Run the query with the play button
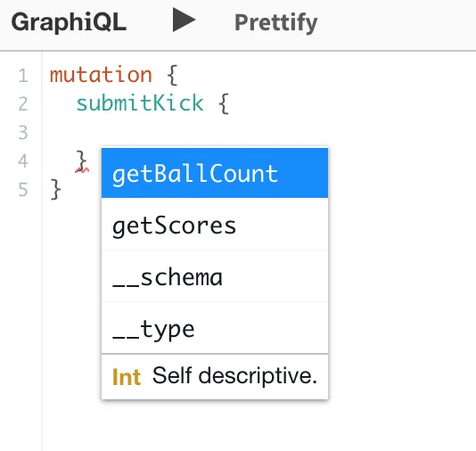Screen dimensions: 476x451 coord(184,20)
